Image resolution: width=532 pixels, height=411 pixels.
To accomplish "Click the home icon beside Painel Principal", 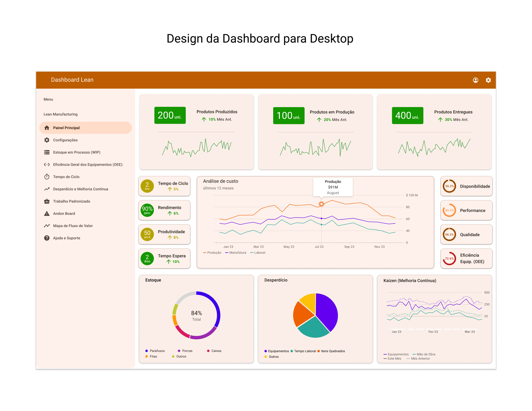I will point(47,128).
